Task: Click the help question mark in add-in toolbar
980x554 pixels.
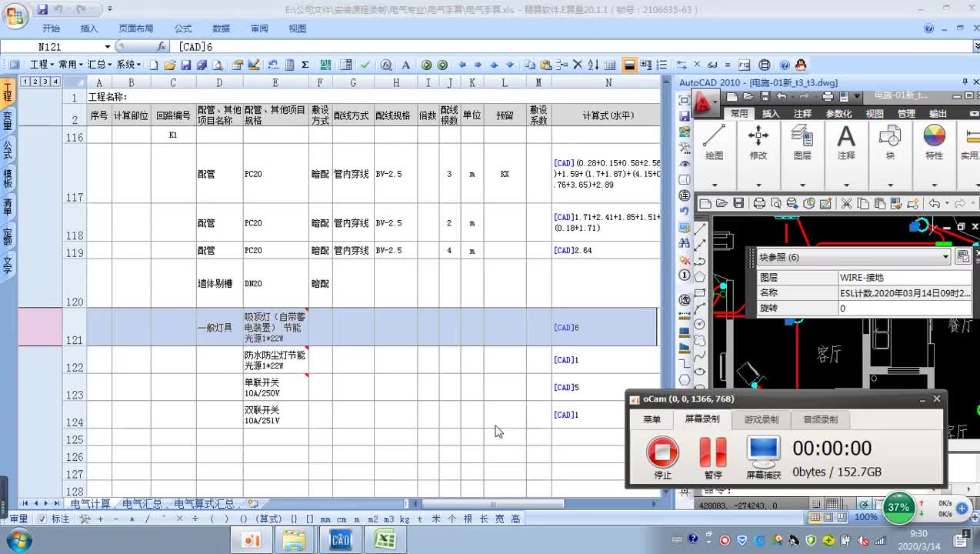Action: [785, 65]
